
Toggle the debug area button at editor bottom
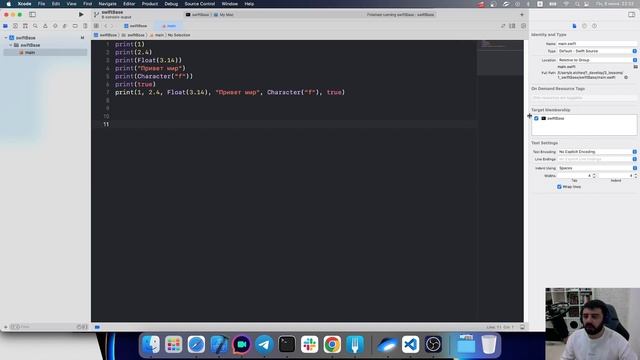(522, 327)
